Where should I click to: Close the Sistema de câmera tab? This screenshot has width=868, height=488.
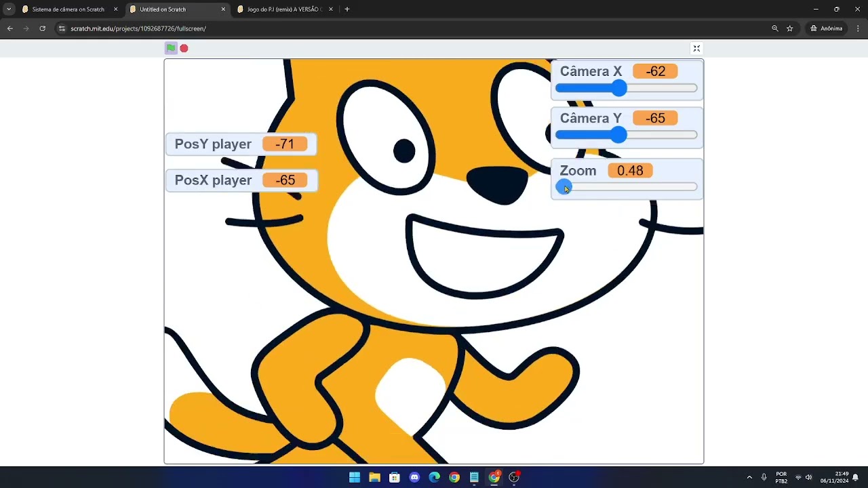point(115,9)
